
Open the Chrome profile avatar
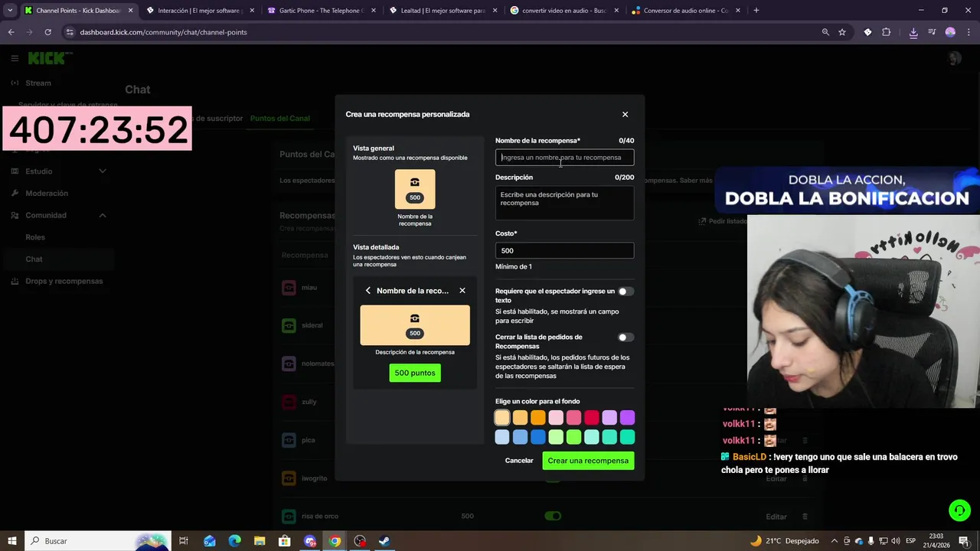pyautogui.click(x=950, y=32)
